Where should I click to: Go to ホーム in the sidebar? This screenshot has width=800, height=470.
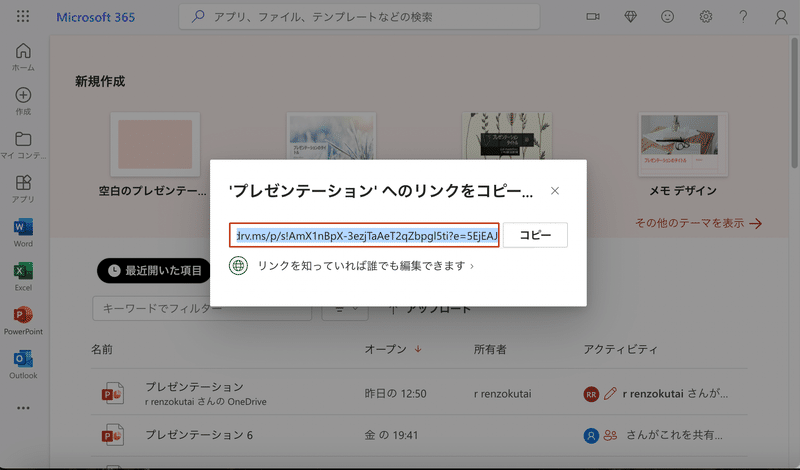[23, 57]
